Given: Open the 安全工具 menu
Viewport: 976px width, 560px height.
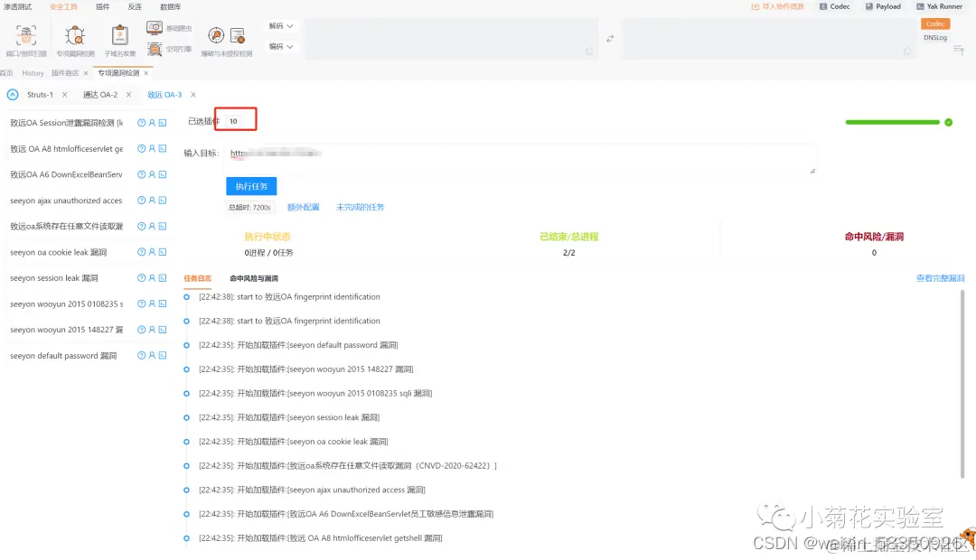Looking at the screenshot, I should pos(63,7).
